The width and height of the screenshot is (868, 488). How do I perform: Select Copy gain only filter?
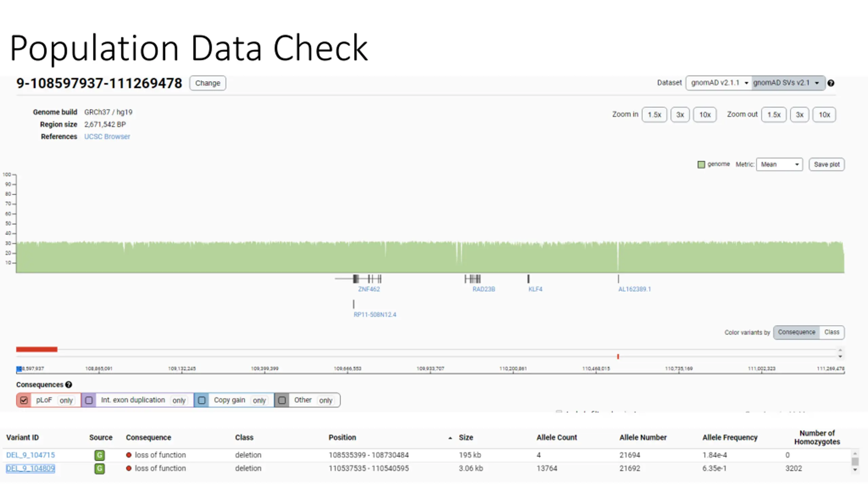259,401
